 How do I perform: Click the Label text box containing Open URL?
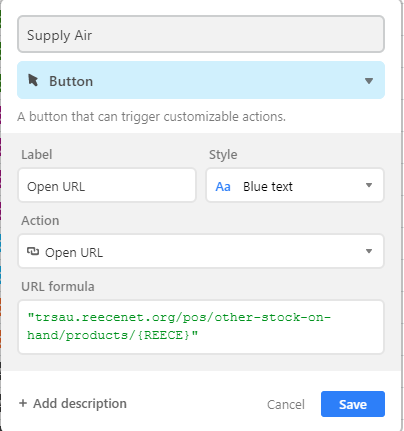click(x=107, y=185)
